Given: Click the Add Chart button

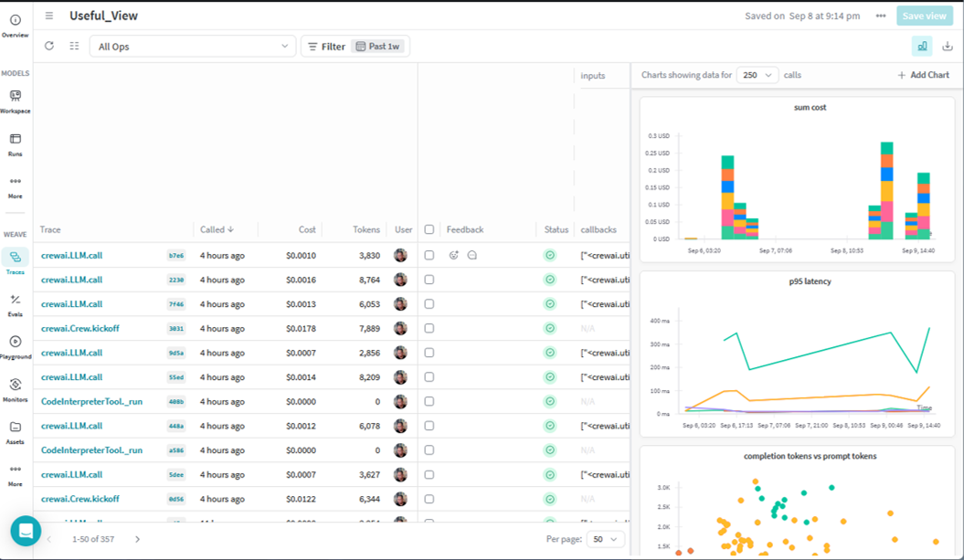Looking at the screenshot, I should tap(924, 75).
